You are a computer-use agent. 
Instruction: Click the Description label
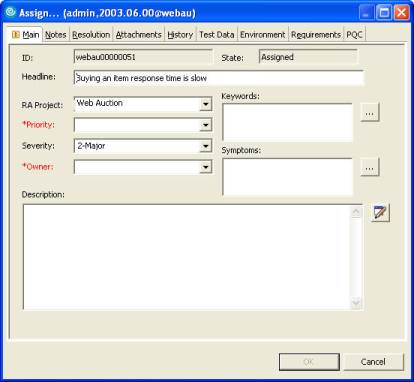point(43,194)
